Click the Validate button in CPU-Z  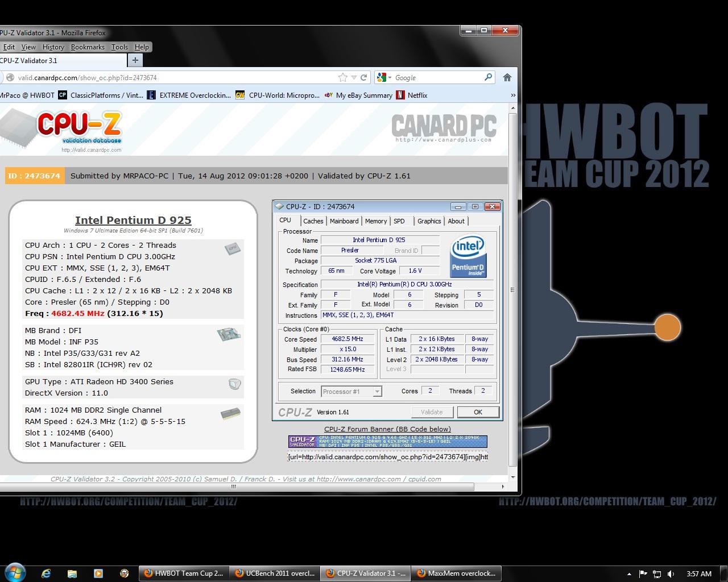click(432, 412)
